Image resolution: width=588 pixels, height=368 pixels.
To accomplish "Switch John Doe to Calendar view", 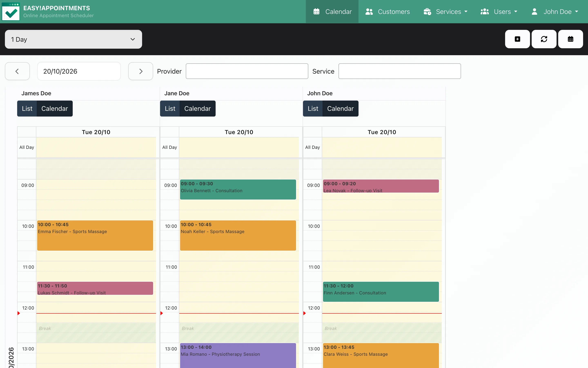I will [x=340, y=109].
